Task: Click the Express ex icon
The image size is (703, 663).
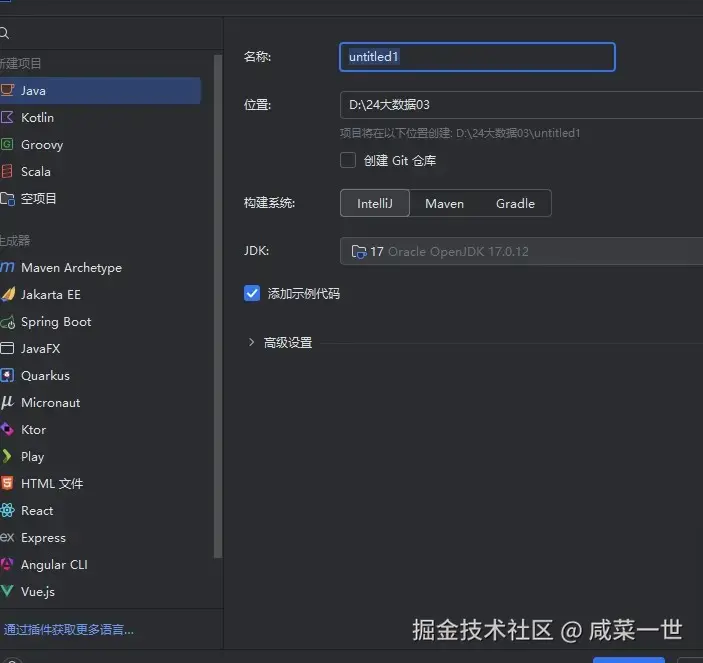Action: tap(7, 537)
